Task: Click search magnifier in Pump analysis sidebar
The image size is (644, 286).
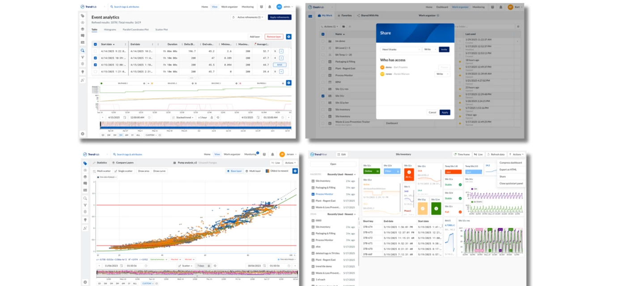Action: point(85,198)
